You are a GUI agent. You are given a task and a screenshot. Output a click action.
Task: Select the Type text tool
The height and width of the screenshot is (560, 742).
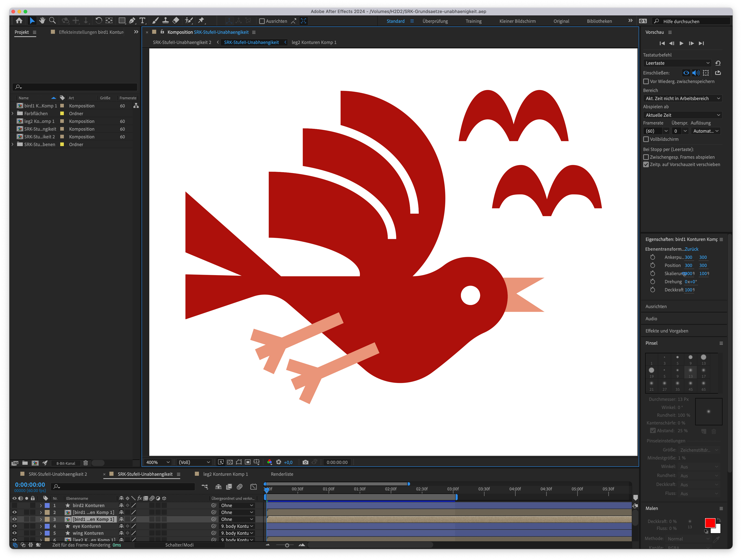click(x=142, y=21)
